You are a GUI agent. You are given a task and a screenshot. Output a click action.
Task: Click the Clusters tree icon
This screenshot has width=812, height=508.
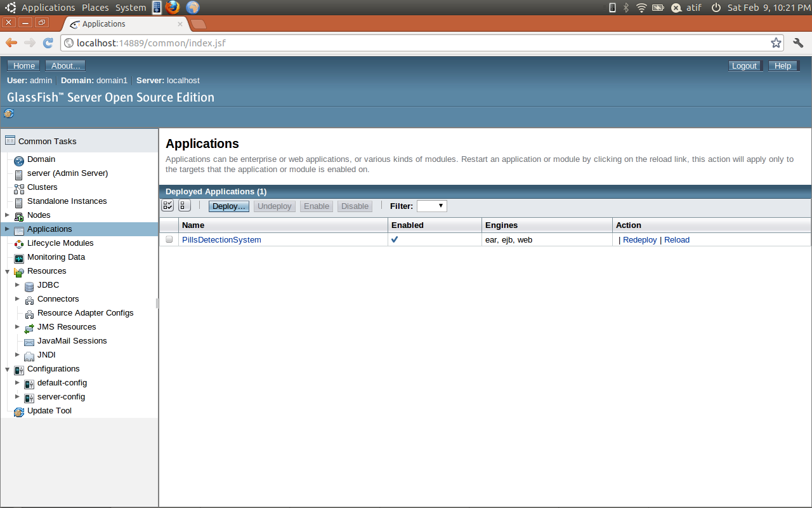tap(19, 189)
